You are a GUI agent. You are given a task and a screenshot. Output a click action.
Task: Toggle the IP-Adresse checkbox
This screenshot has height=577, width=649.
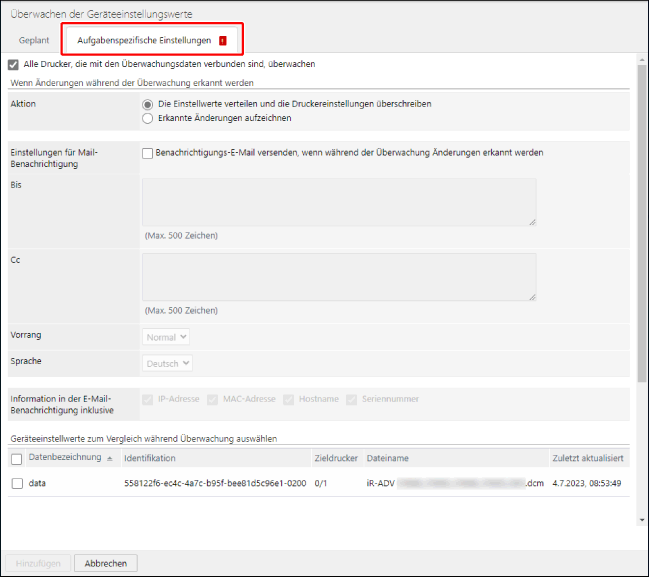[149, 400]
